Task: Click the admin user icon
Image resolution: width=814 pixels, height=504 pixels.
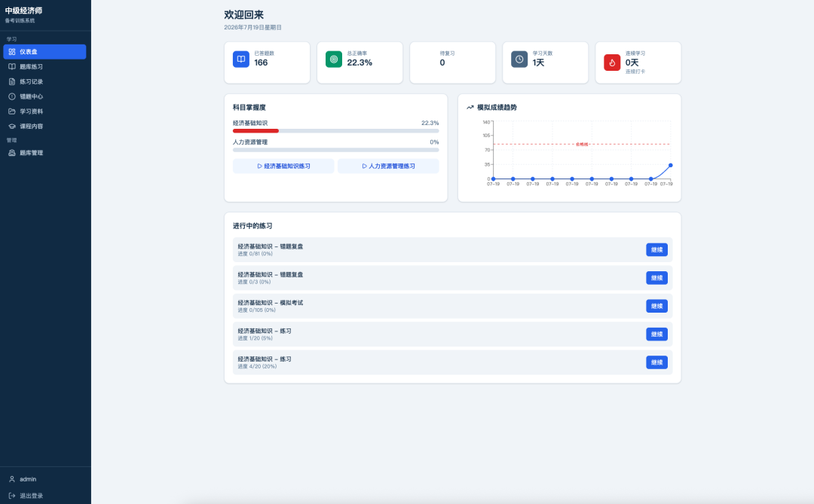Action: coord(12,479)
